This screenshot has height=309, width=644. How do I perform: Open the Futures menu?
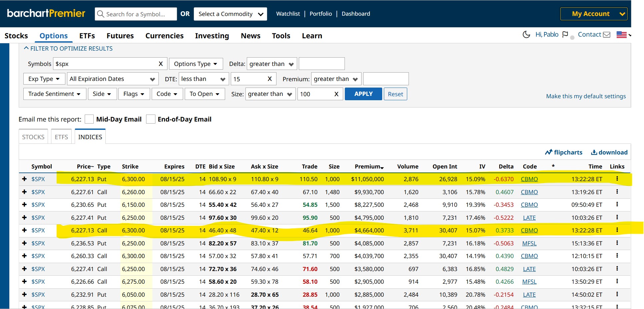click(x=120, y=36)
